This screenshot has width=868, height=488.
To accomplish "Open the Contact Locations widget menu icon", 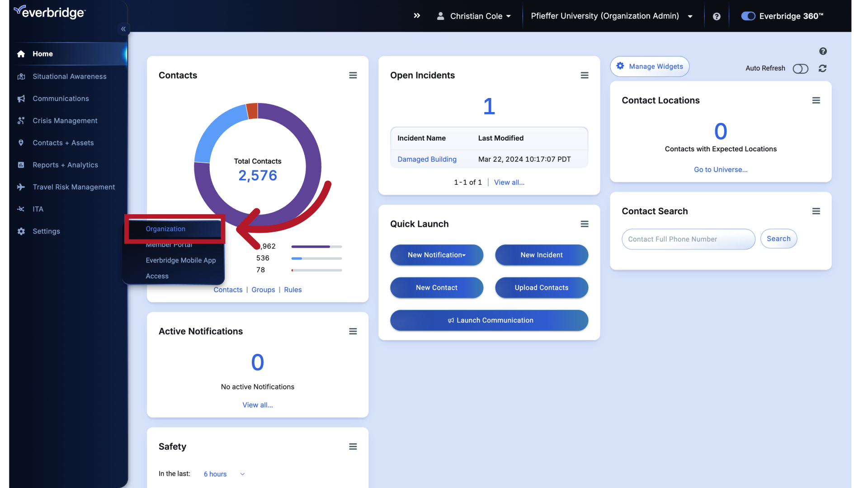I will coord(816,100).
